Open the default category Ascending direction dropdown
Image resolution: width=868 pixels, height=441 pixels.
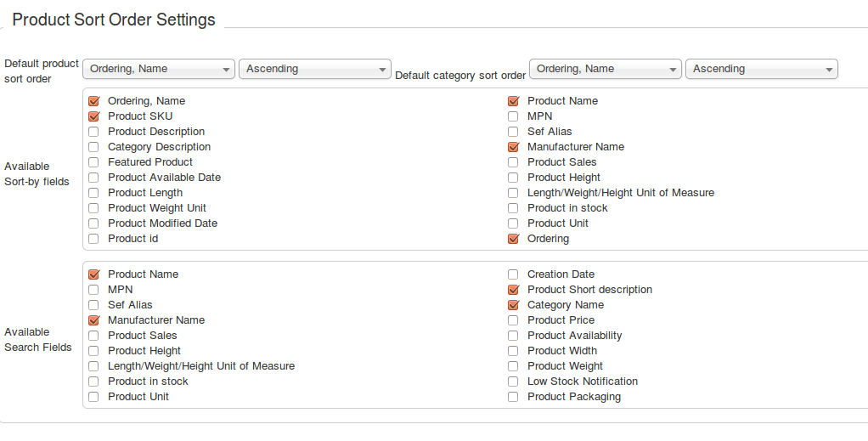coord(762,70)
